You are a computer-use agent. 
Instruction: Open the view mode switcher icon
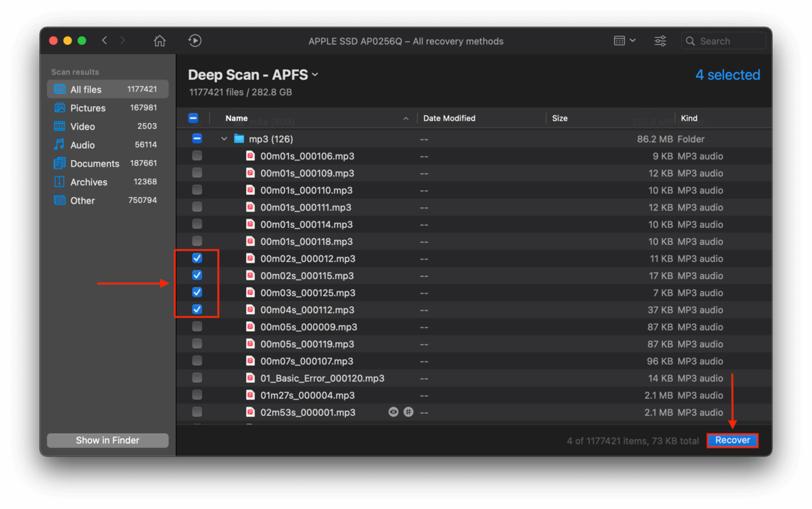[625, 41]
